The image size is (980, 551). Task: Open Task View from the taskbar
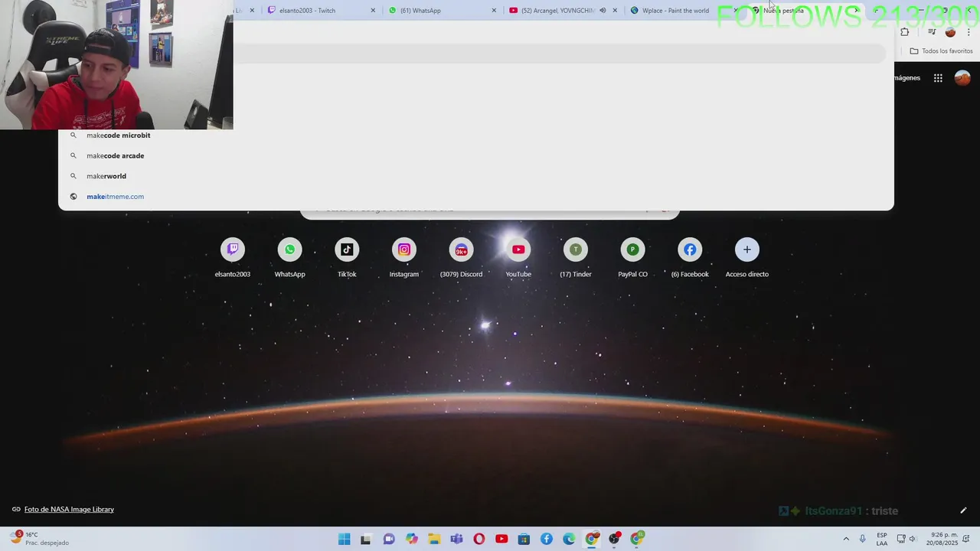[x=367, y=539]
